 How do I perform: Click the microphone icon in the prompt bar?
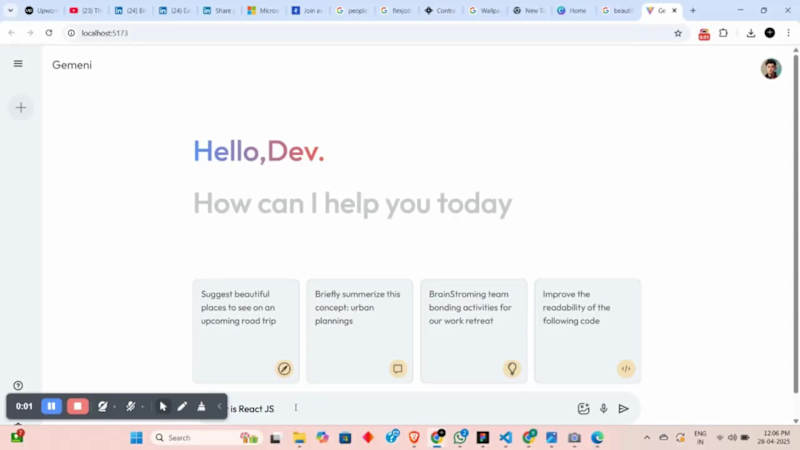coord(604,408)
